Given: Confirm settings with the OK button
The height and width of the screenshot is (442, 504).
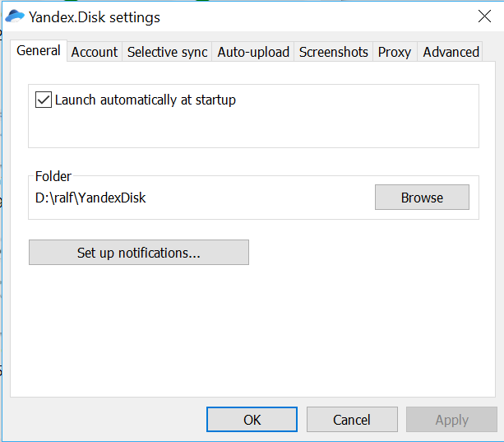Looking at the screenshot, I should (x=252, y=420).
